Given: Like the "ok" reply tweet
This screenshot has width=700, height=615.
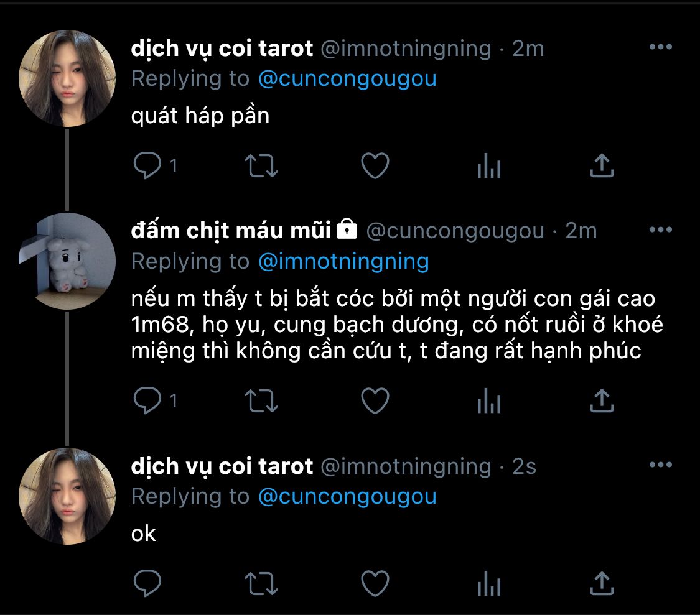Looking at the screenshot, I should tap(375, 583).
